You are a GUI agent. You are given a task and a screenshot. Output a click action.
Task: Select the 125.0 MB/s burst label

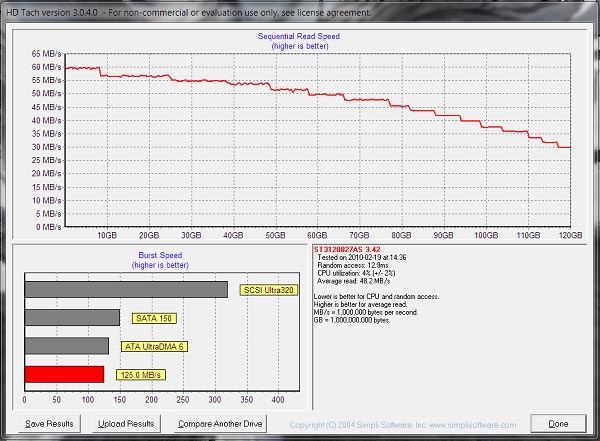[x=141, y=375]
